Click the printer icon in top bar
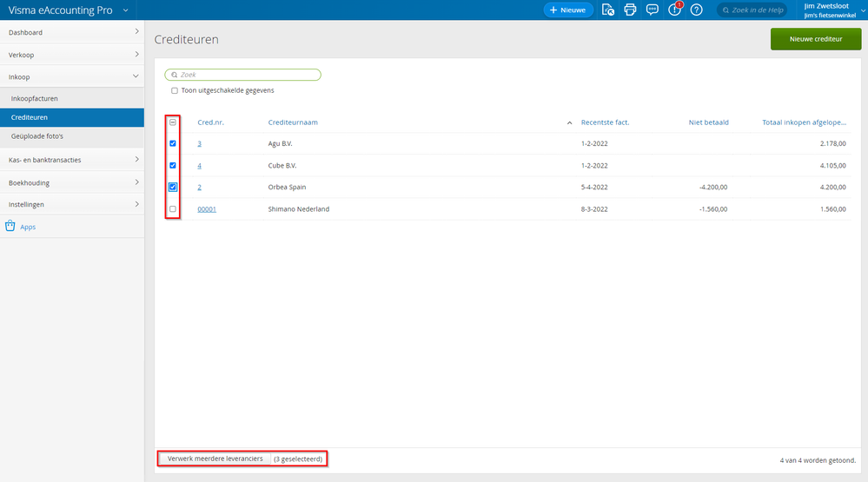868x482 pixels. tap(630, 10)
